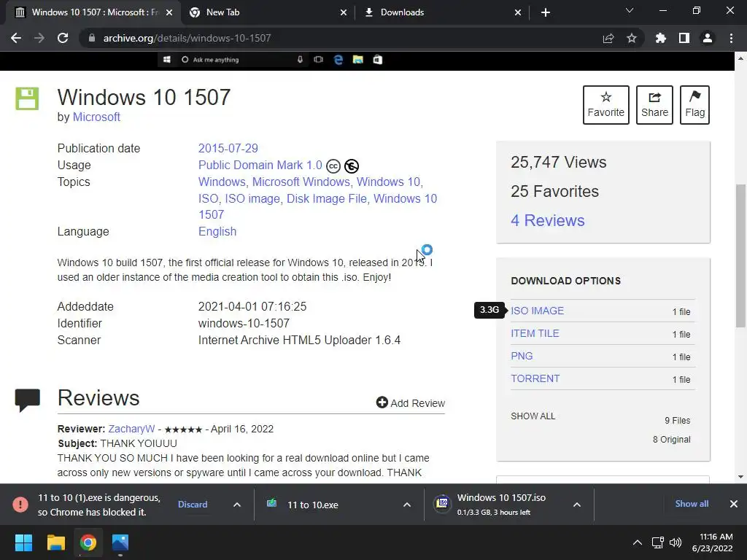
Task: Close the Windows 10 1507 tab
Action: pyautogui.click(x=169, y=12)
